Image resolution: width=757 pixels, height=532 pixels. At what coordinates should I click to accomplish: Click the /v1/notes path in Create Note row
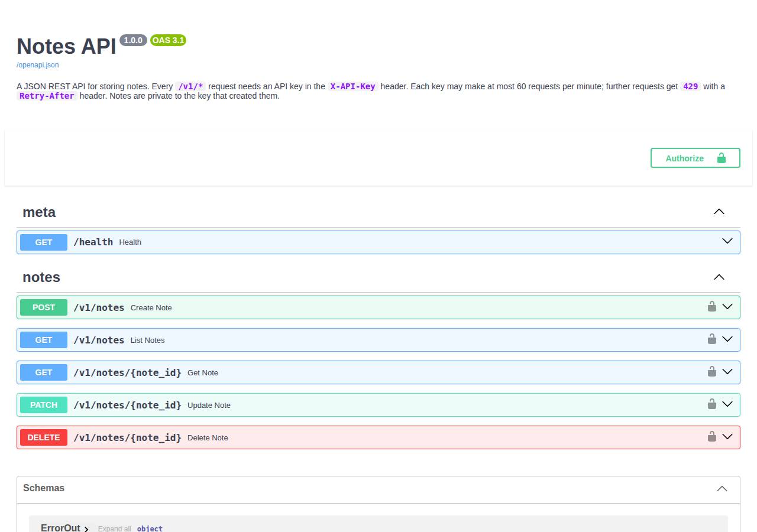(99, 307)
